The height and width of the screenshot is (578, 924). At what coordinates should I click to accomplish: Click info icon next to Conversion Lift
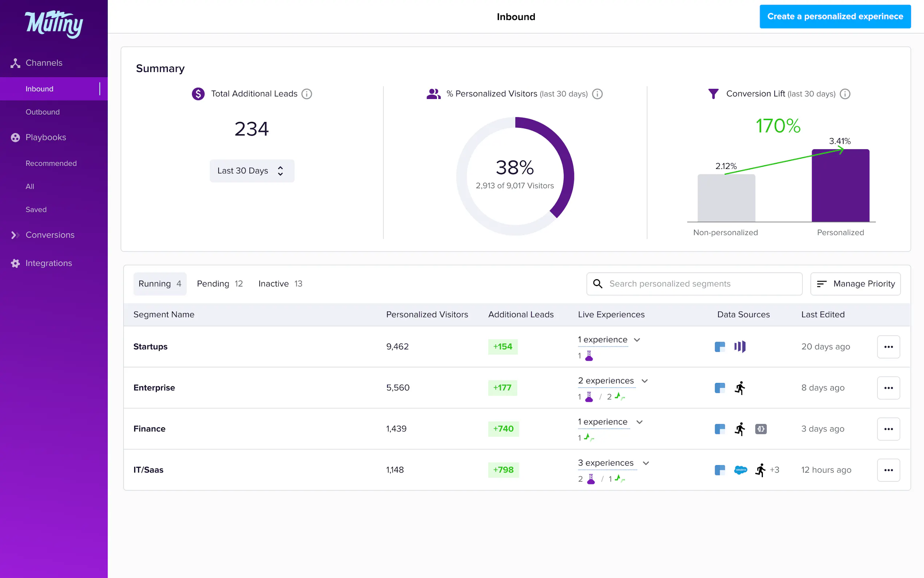pyautogui.click(x=845, y=94)
